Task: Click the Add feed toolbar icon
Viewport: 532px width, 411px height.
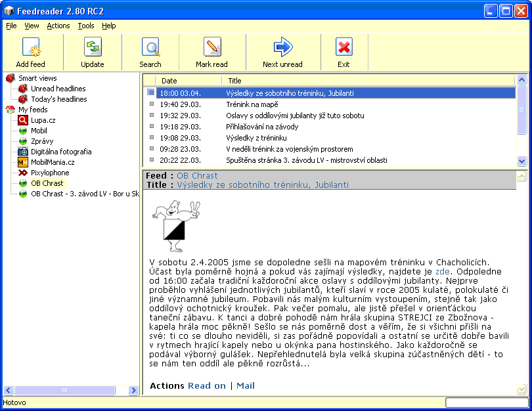Action: coord(31,47)
